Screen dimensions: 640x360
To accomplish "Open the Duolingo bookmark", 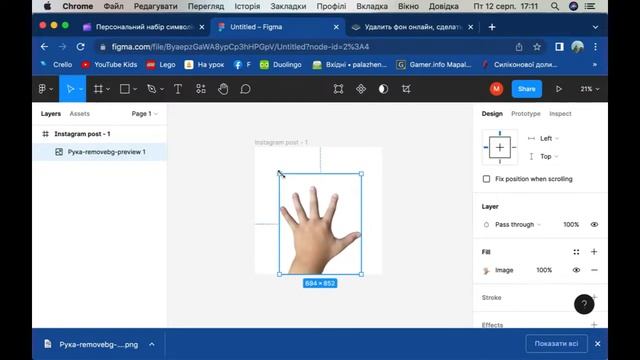I will click(x=281, y=64).
